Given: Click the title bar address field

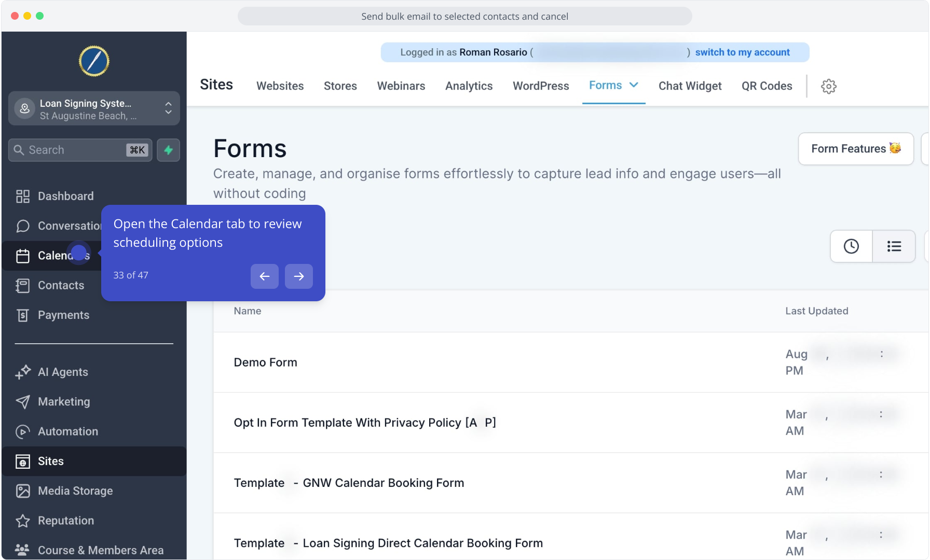Looking at the screenshot, I should (x=464, y=16).
